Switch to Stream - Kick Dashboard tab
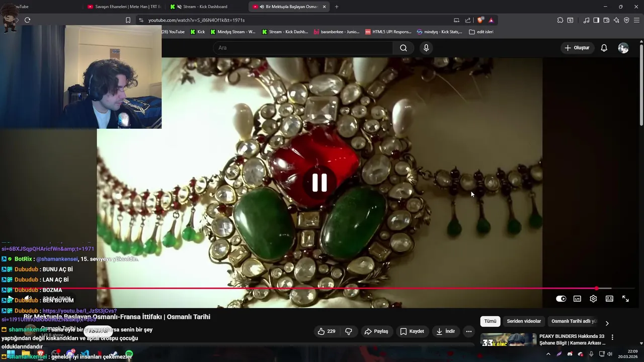 [x=206, y=7]
